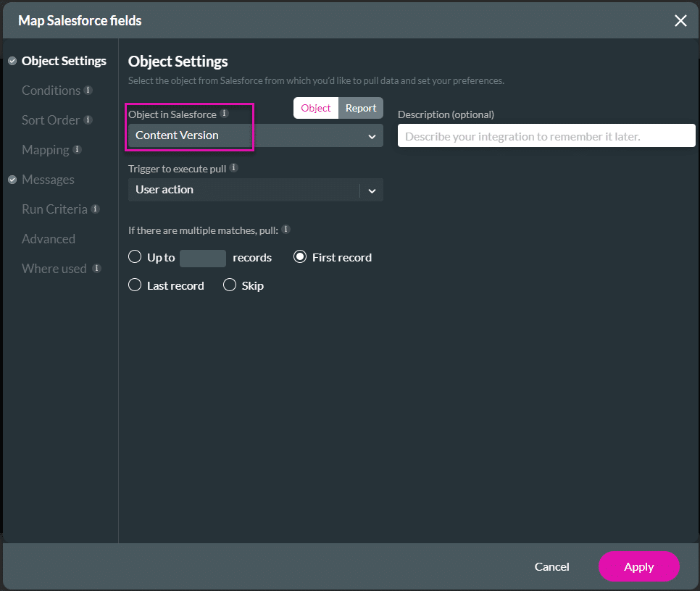The height and width of the screenshot is (591, 700).
Task: Click the info icon next to Trigger to execute pull
Action: point(233,167)
